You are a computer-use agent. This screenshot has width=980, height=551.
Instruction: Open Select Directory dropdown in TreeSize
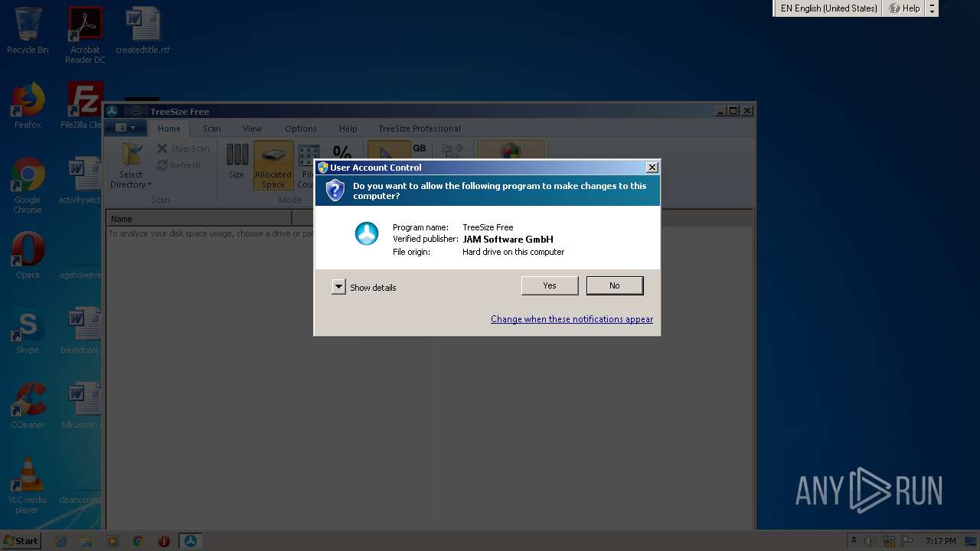[131, 166]
